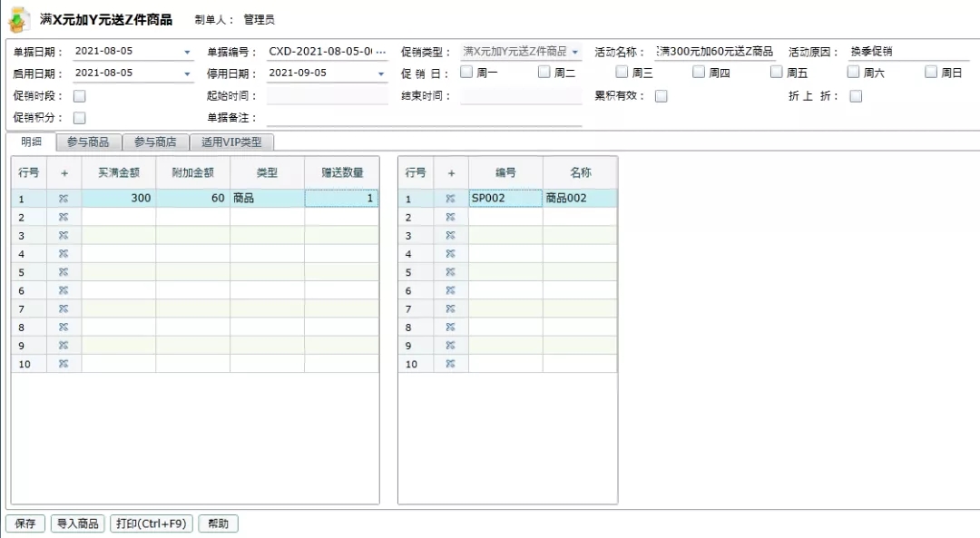Open the 适用VIP类型 tab
Viewport: 980px width, 538px height.
(231, 142)
